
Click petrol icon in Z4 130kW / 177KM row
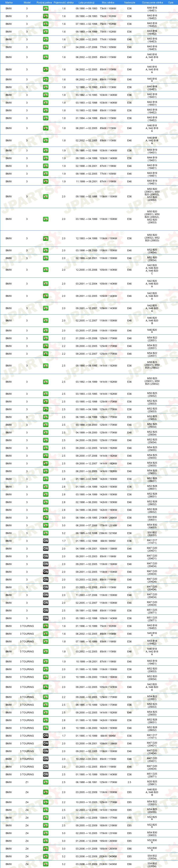click(x=46, y=818)
